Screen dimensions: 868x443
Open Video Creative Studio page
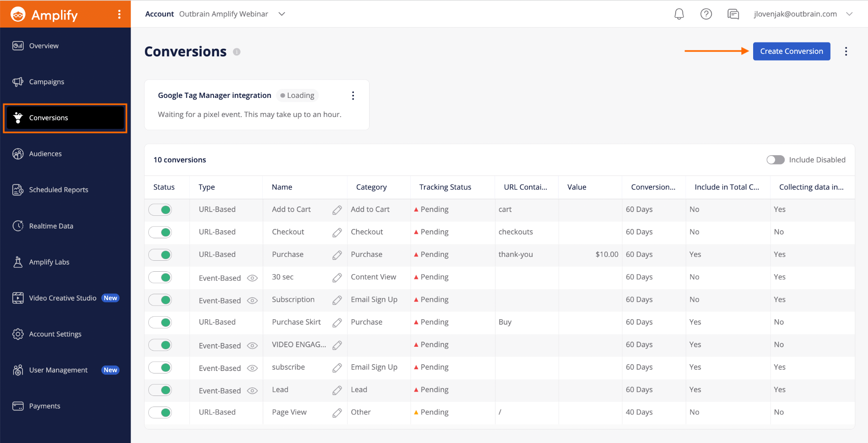point(63,298)
